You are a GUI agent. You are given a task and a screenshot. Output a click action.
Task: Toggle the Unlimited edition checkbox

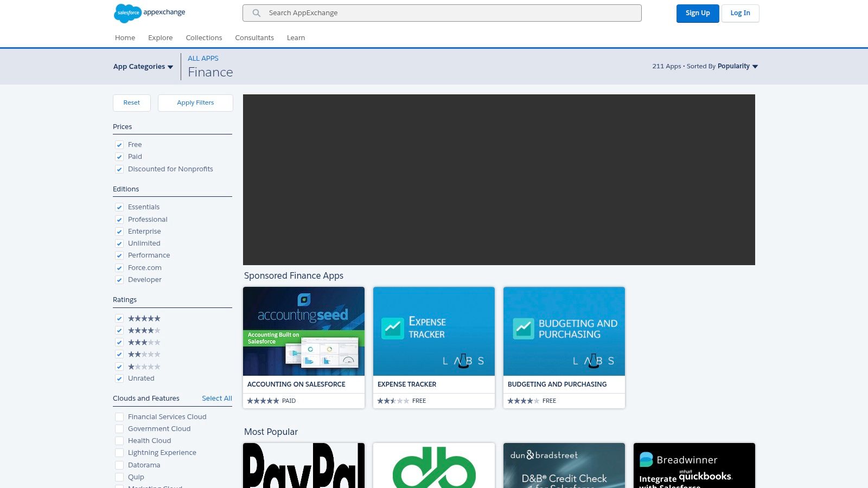click(x=119, y=243)
